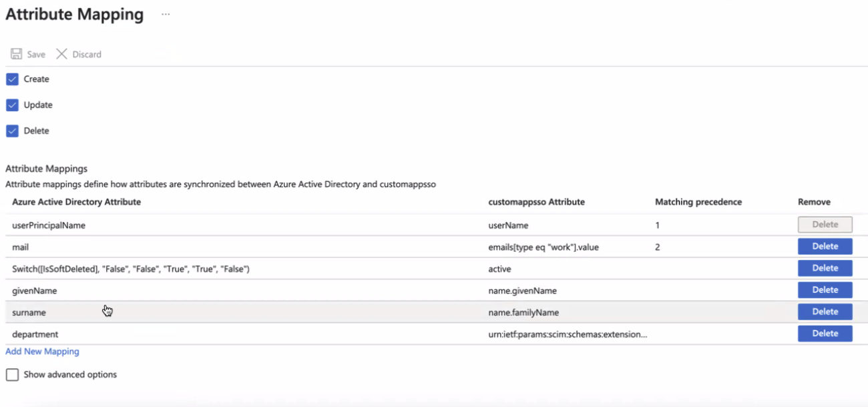
Task: Open the mail attribute row
Action: click(437, 247)
